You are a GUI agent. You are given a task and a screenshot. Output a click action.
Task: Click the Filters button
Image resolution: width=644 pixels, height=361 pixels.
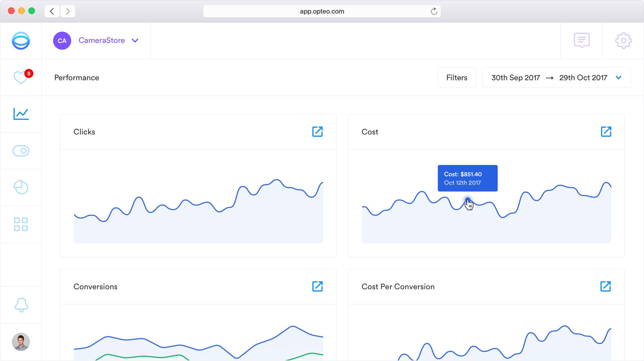(457, 77)
